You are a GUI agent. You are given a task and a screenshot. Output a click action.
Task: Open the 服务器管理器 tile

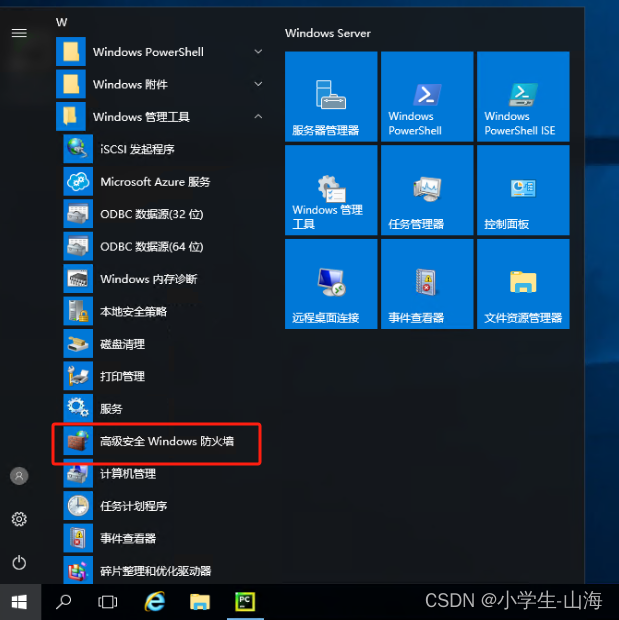click(331, 96)
